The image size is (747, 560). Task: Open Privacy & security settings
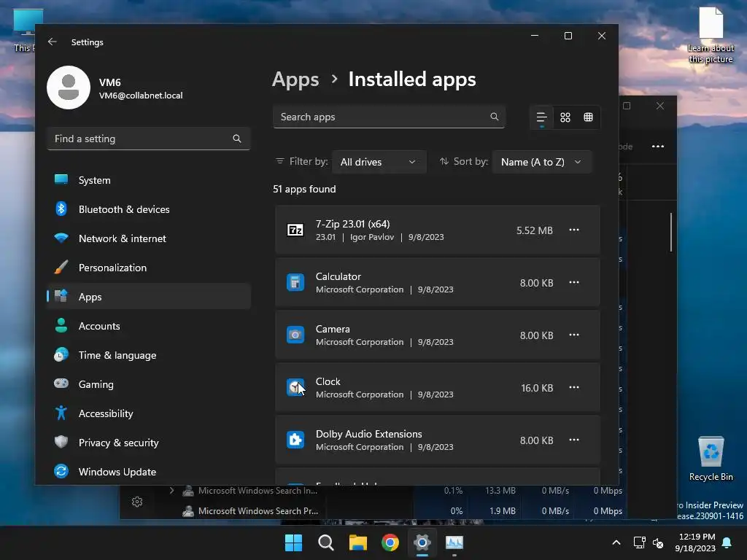pos(149,443)
